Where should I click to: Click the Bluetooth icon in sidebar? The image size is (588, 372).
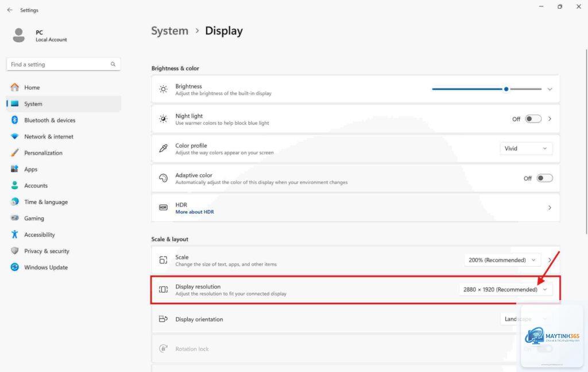(x=14, y=120)
